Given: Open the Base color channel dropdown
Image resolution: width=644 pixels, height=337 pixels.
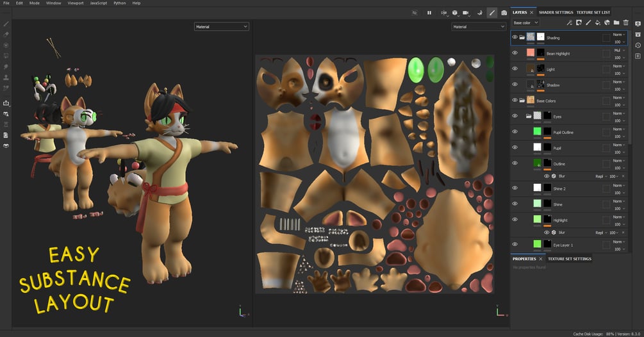Looking at the screenshot, I should pyautogui.click(x=525, y=23).
